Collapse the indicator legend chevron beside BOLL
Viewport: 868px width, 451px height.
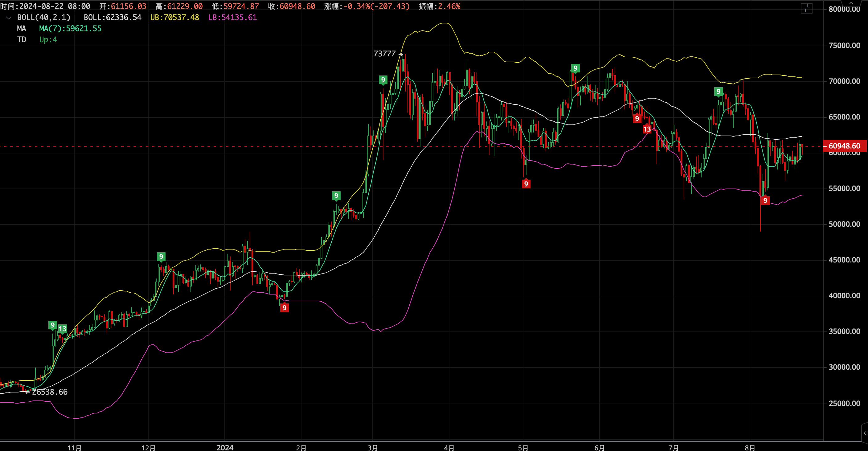pyautogui.click(x=9, y=18)
